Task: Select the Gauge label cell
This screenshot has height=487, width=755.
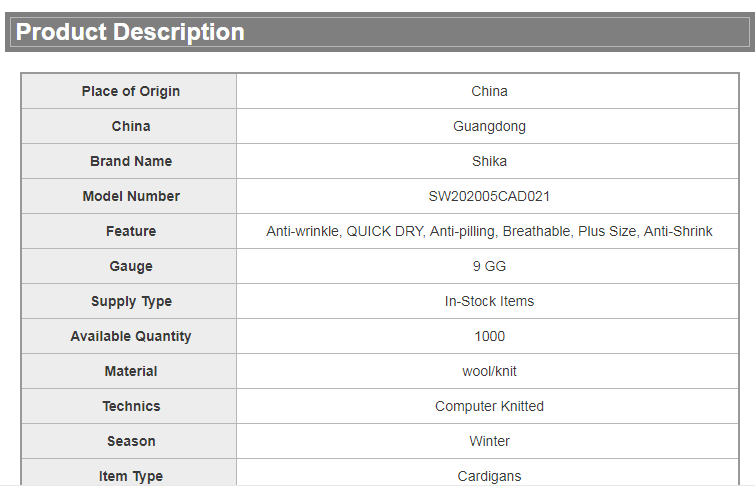Action: (x=129, y=266)
